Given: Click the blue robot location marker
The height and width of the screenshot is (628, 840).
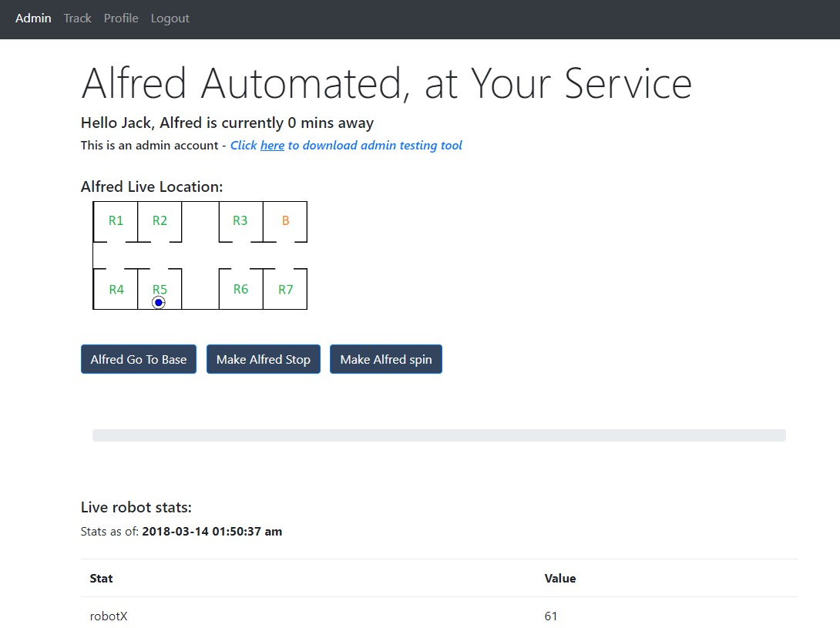Looking at the screenshot, I should pos(159,303).
